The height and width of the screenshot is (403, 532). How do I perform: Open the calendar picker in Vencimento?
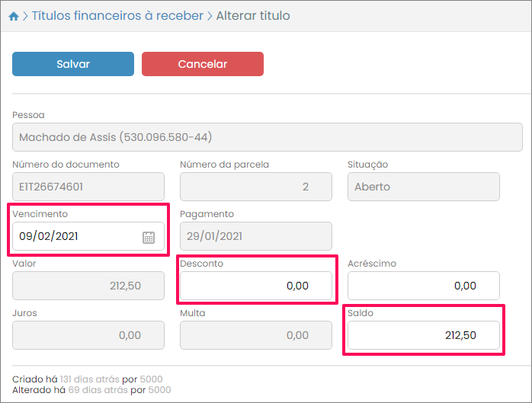coord(149,237)
